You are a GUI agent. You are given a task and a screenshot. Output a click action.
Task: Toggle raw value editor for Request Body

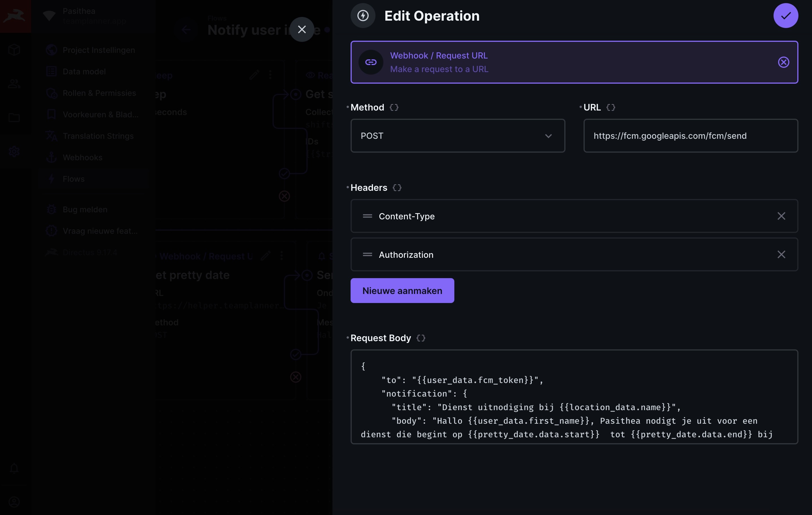click(x=420, y=338)
